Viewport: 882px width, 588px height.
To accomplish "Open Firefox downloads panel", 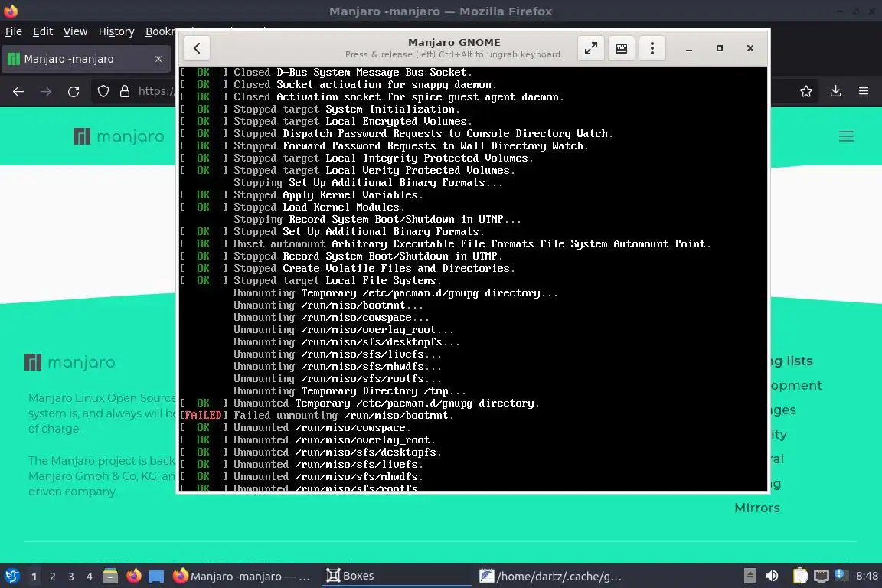I will click(x=836, y=91).
